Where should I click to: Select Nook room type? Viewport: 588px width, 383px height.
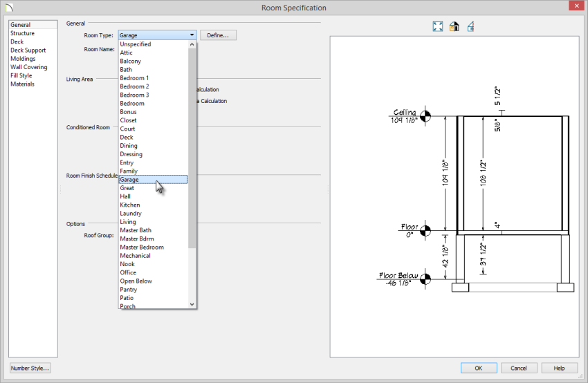(153, 264)
